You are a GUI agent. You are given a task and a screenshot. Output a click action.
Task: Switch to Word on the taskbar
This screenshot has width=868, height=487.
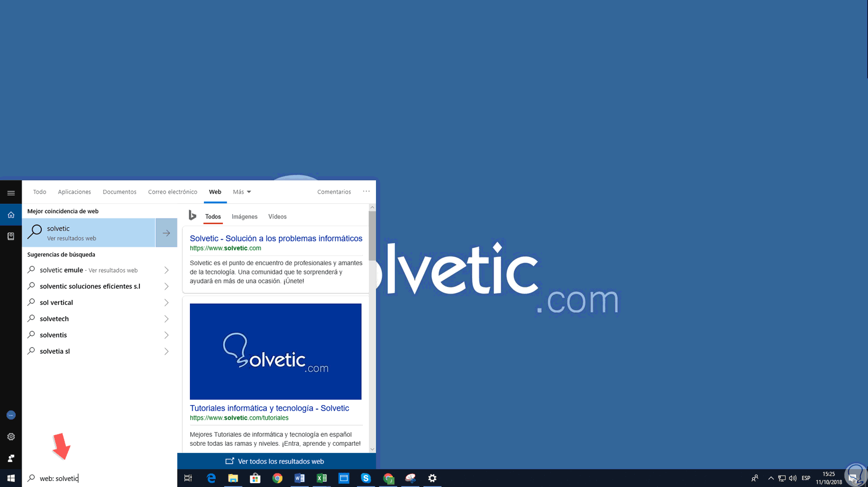[x=299, y=478]
